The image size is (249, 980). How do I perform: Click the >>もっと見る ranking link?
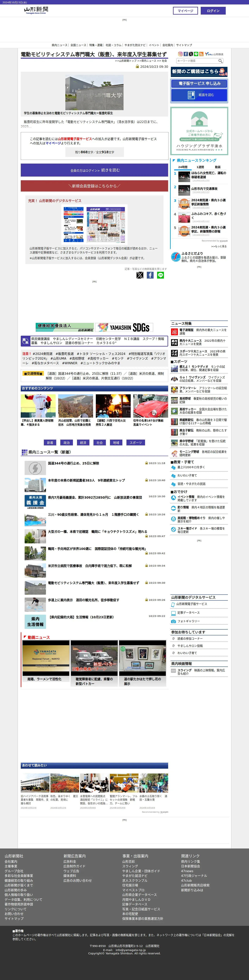pyautogui.click(x=219, y=247)
